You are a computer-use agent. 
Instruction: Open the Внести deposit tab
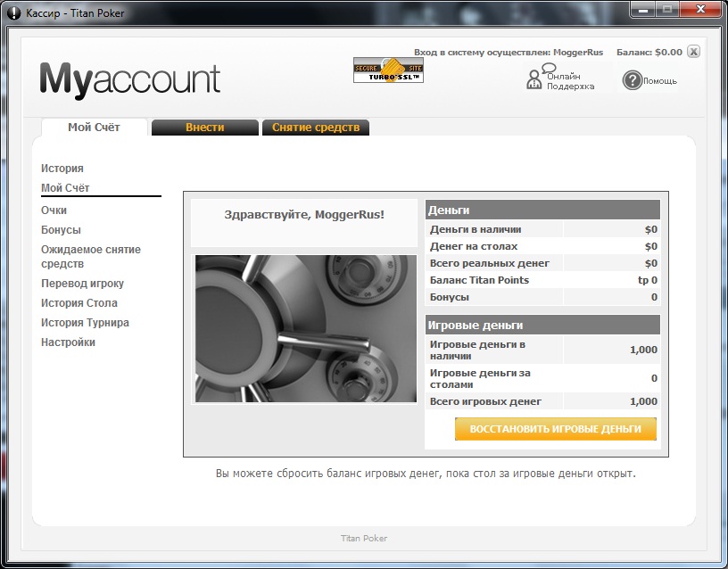pyautogui.click(x=205, y=128)
